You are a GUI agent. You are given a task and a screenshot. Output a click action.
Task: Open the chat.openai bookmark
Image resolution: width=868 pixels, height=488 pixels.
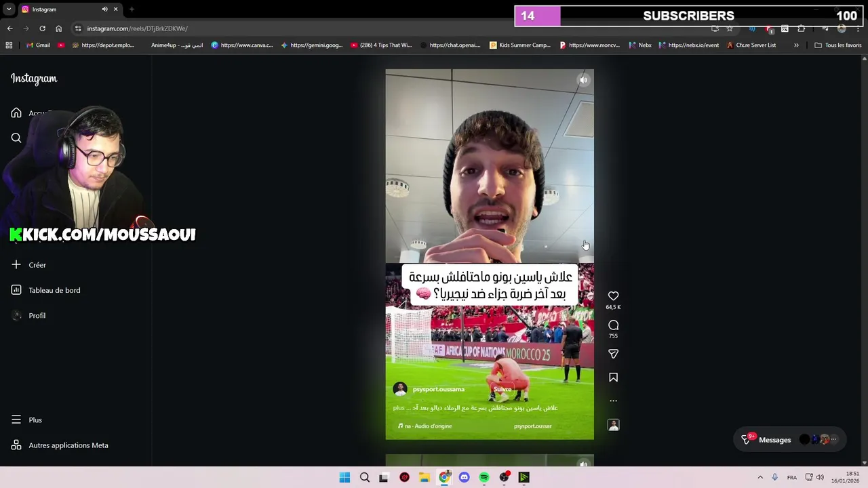pyautogui.click(x=450, y=45)
